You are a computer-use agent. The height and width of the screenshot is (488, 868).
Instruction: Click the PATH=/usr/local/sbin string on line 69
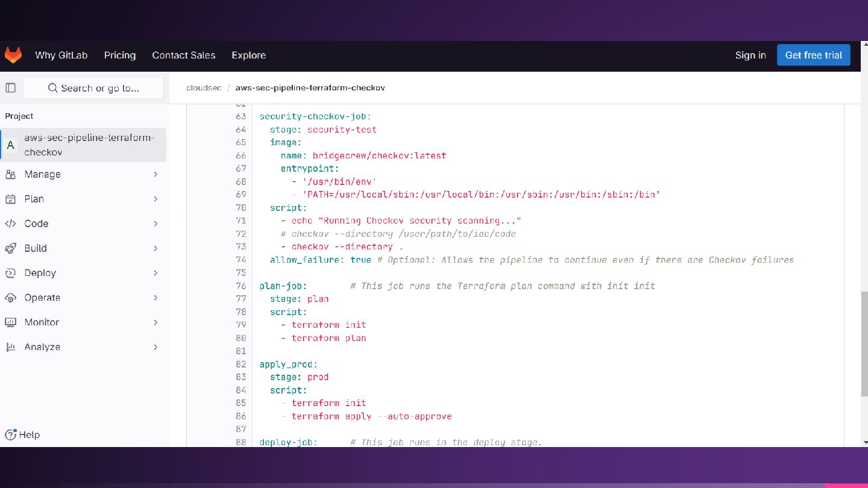(481, 195)
